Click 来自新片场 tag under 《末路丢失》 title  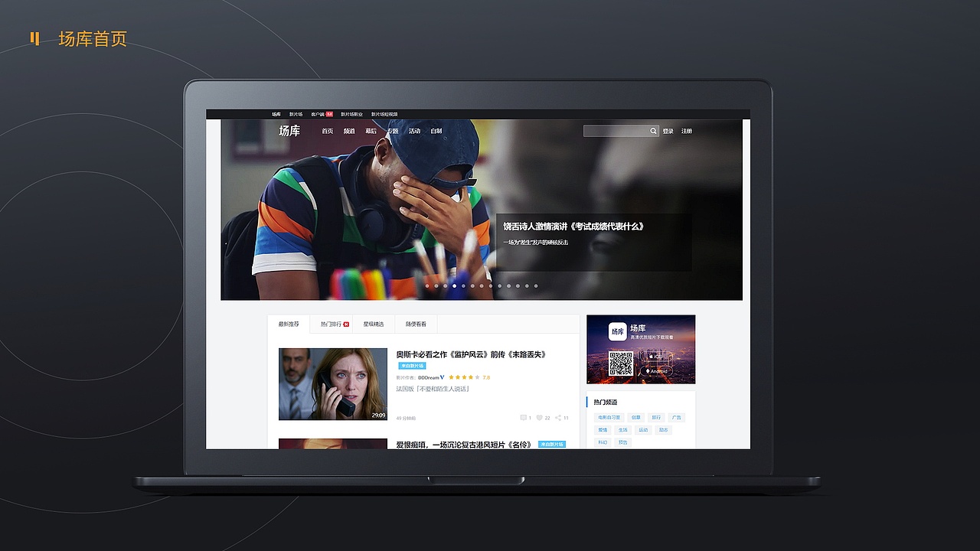[412, 366]
